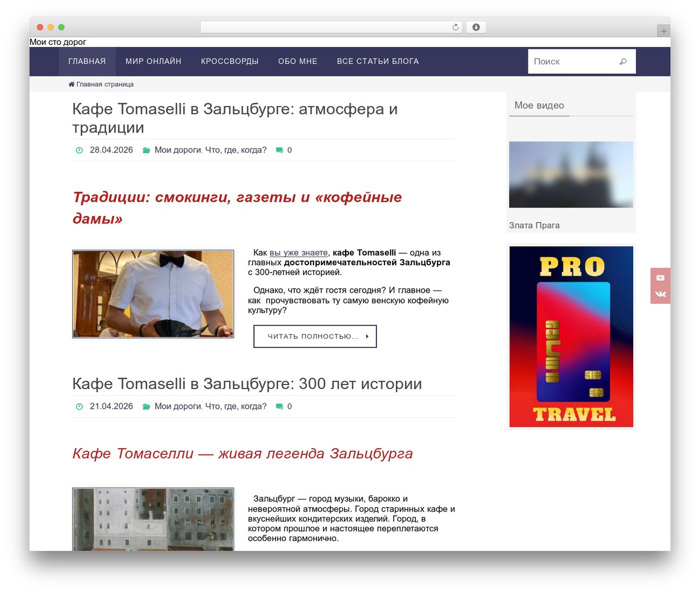Viewport: 700px width, 593px height.
Task: Click the Злата Прага caption
Action: 534,225
